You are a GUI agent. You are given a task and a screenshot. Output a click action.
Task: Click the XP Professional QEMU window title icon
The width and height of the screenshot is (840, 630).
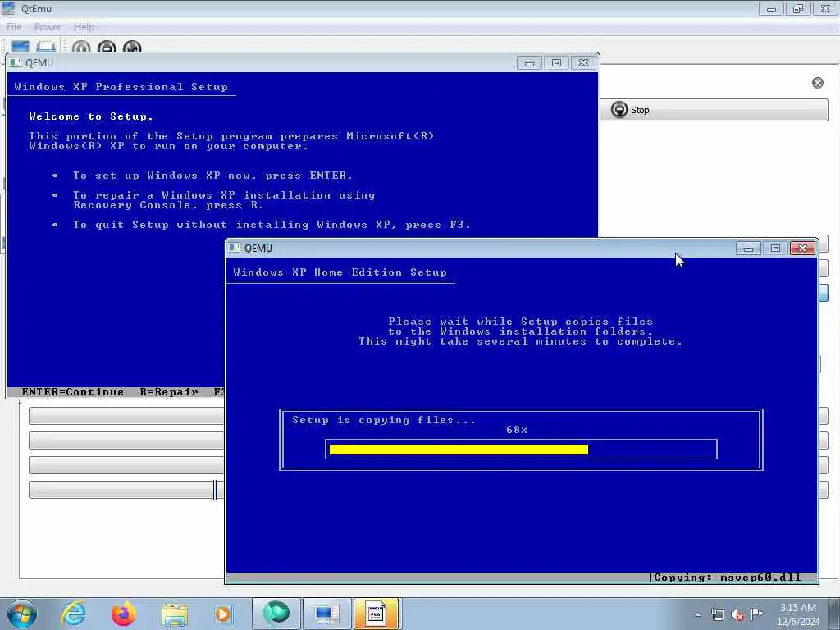click(x=15, y=62)
